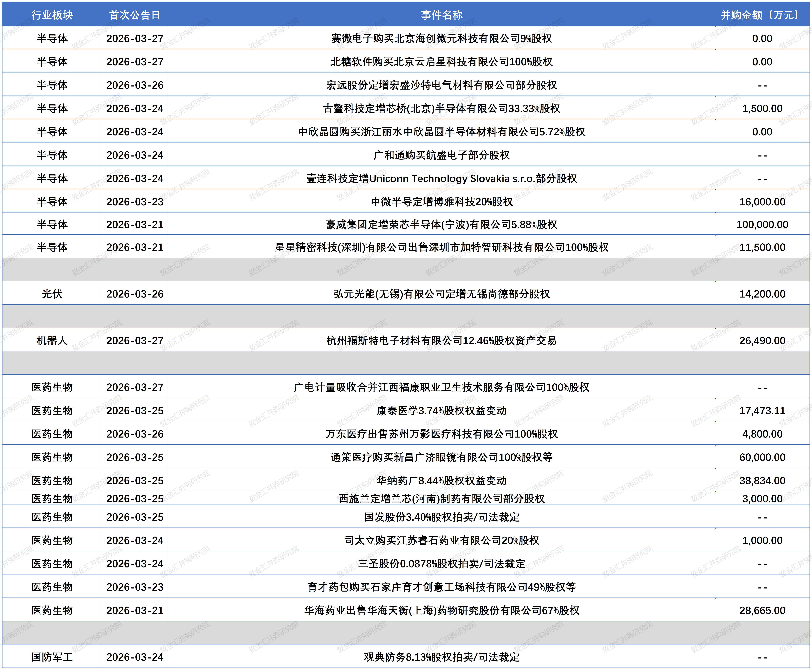Screen dimensions: 812x670
Task: Click the date in the 宏远股份 row
Action: tap(135, 85)
